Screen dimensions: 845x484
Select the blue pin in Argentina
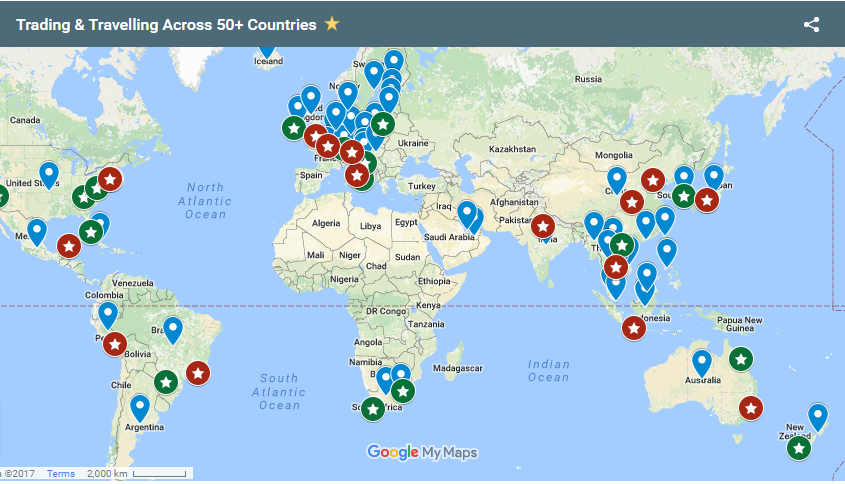coord(139,407)
